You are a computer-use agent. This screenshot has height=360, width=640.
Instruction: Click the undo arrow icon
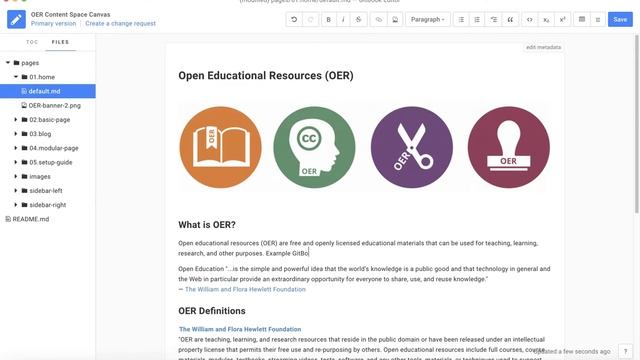(294, 19)
